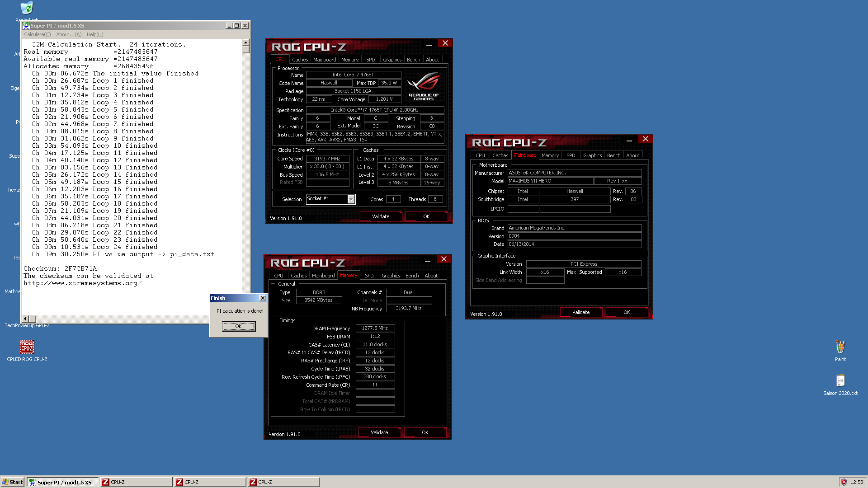Open the Calculate menu in Super PI

(37, 34)
